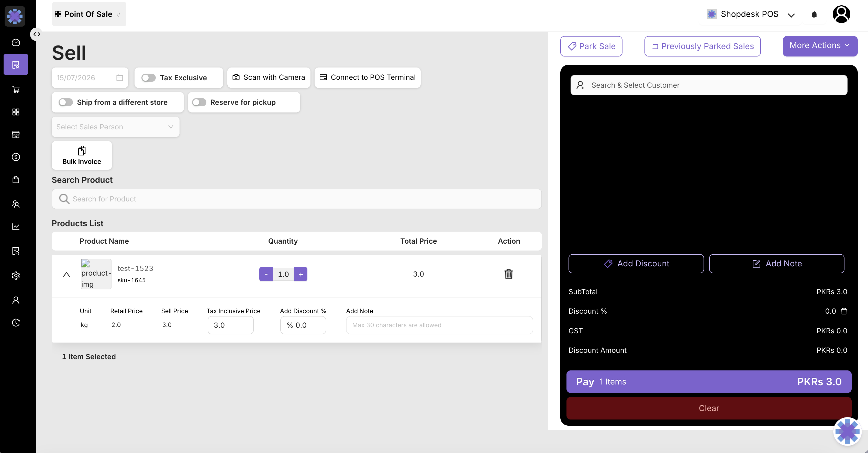
Task: Remove discount using small trash icon
Action: (844, 311)
